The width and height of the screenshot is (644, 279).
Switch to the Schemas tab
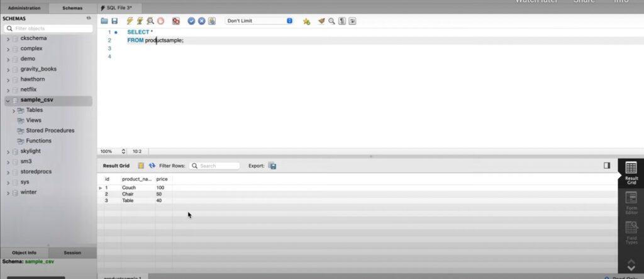[x=72, y=8]
